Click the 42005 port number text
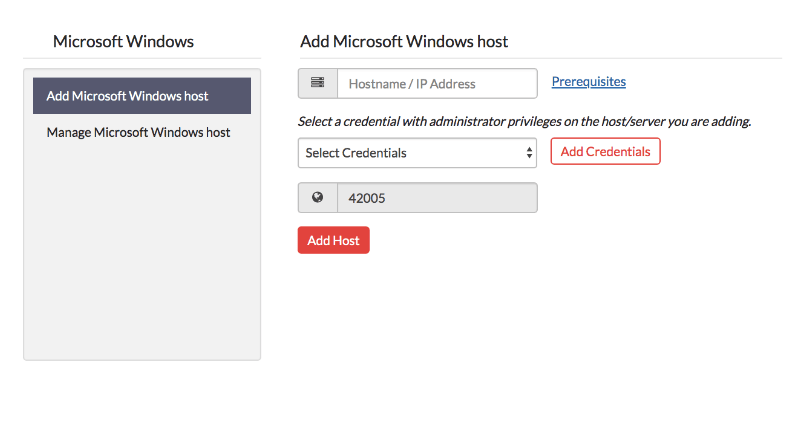800x445 pixels. [x=367, y=198]
